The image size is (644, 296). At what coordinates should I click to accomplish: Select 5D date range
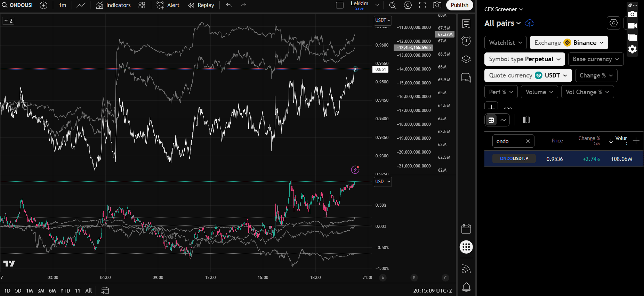pyautogui.click(x=18, y=290)
